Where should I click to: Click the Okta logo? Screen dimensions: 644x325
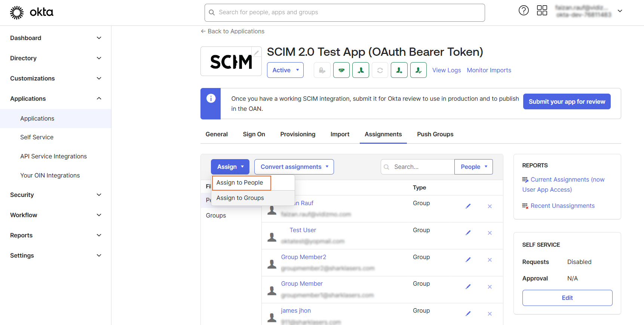coord(32,12)
